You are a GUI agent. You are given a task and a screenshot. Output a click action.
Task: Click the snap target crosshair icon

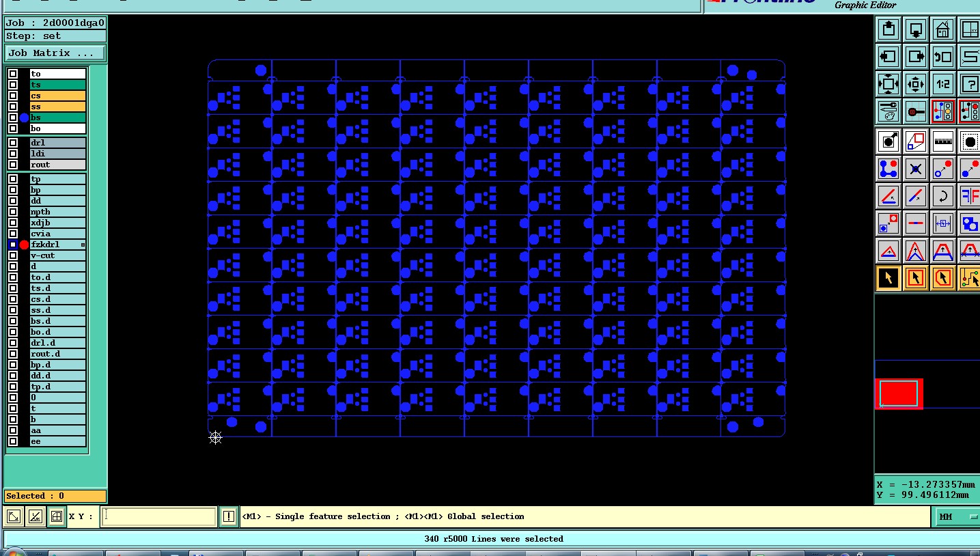point(916,111)
